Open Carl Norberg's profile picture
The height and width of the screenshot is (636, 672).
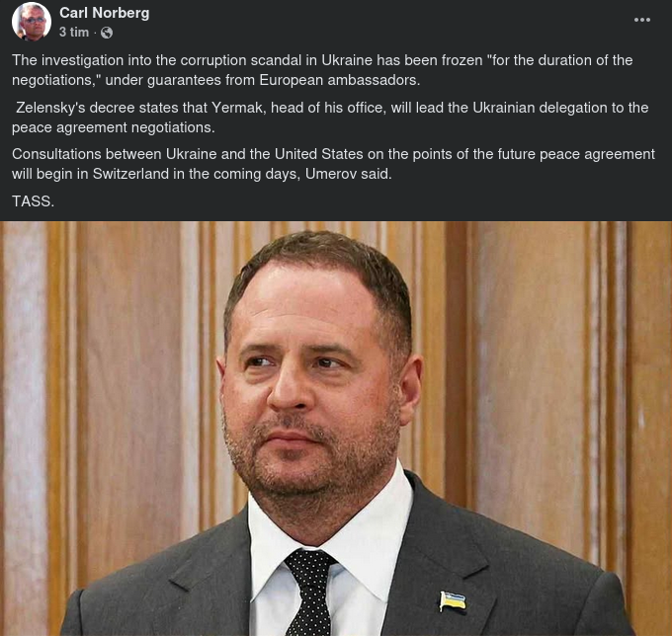[32, 22]
